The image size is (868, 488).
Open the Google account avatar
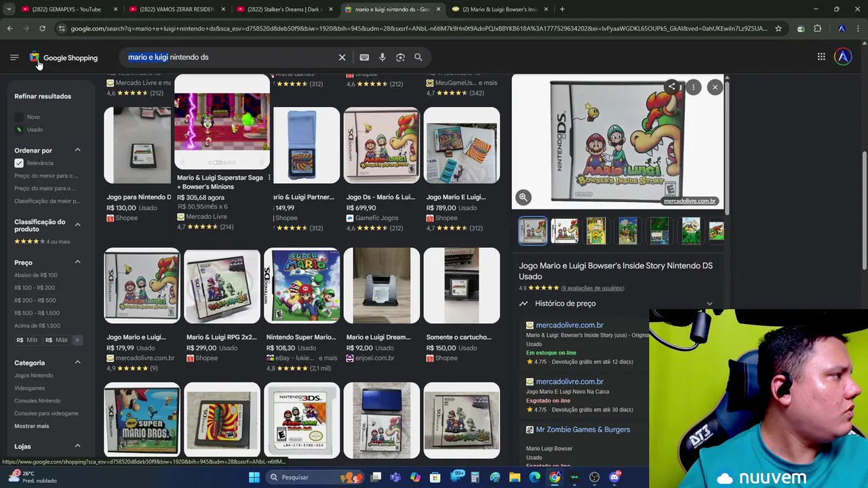843,57
